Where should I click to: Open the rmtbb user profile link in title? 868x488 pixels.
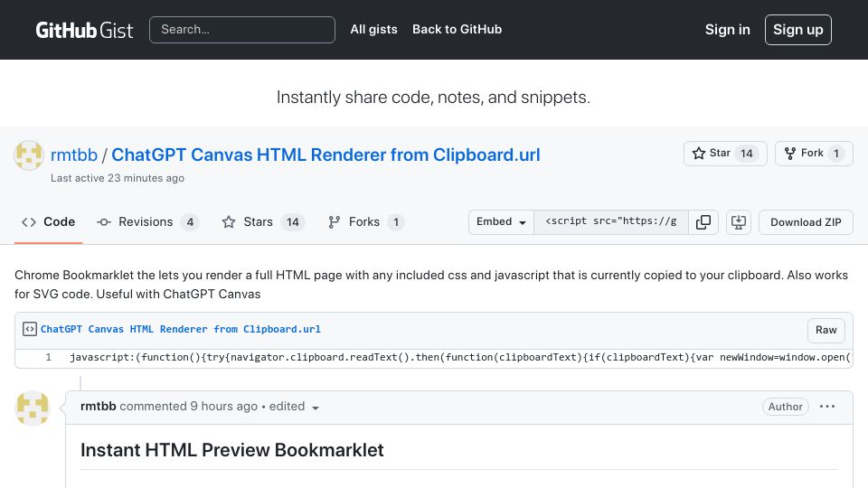click(x=73, y=155)
